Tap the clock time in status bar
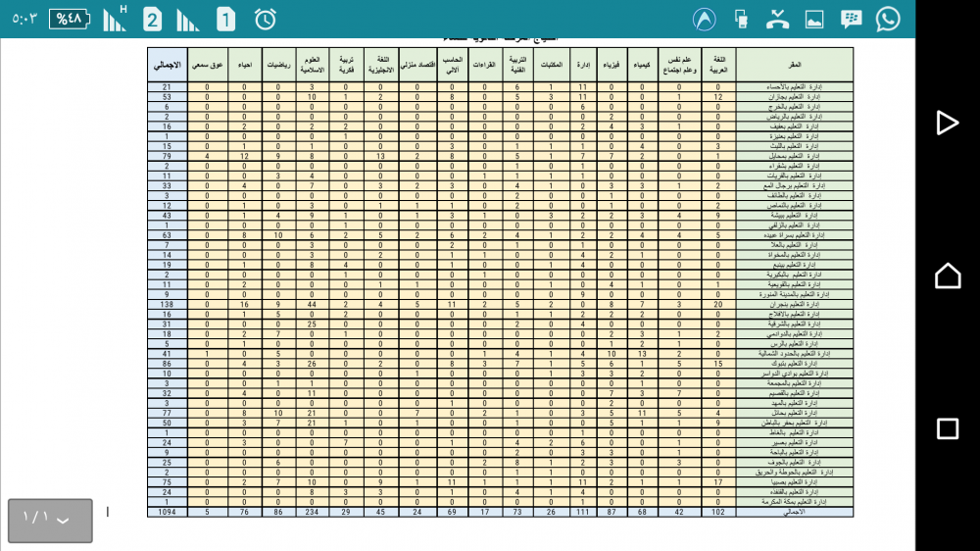 point(25,19)
